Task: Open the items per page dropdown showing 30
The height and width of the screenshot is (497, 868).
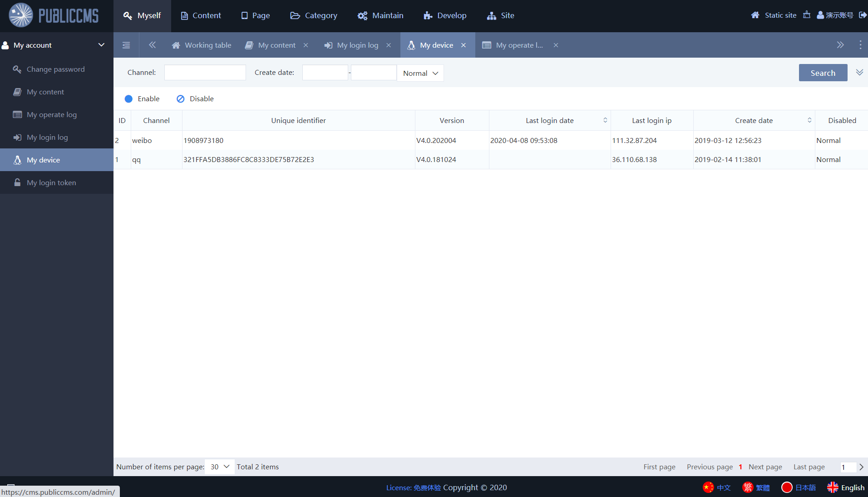Action: pos(219,467)
